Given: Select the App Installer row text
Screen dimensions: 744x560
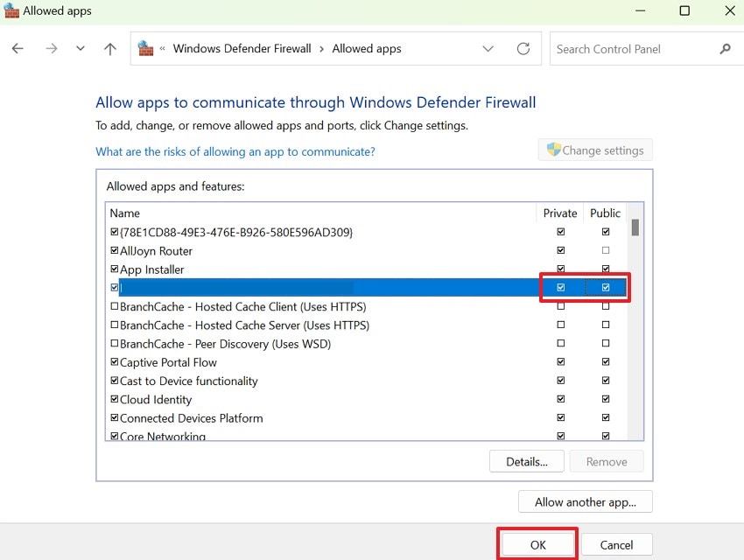Looking at the screenshot, I should pos(151,269).
